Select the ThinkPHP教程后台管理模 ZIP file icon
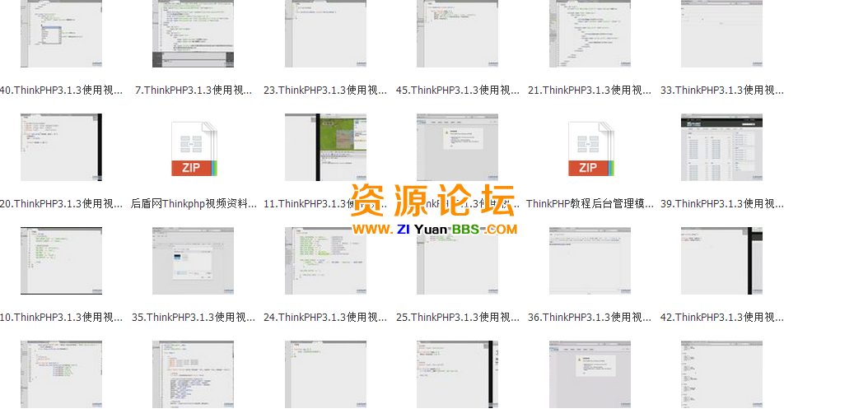 (590, 149)
